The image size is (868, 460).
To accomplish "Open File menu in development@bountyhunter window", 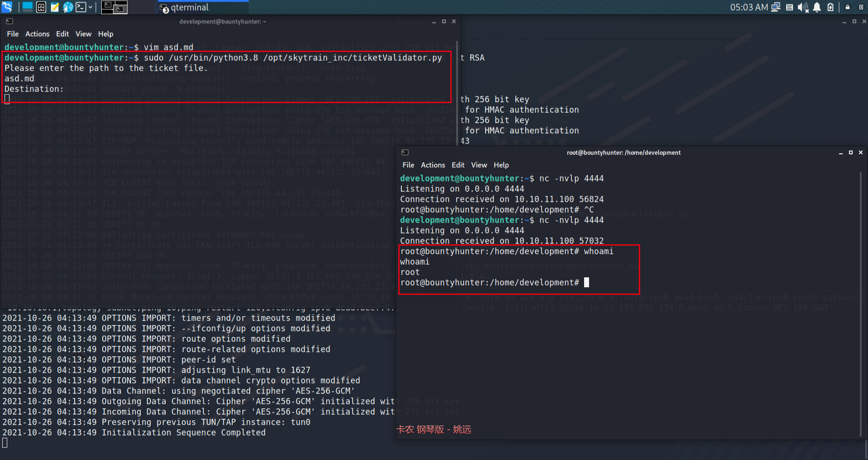I will [x=13, y=34].
